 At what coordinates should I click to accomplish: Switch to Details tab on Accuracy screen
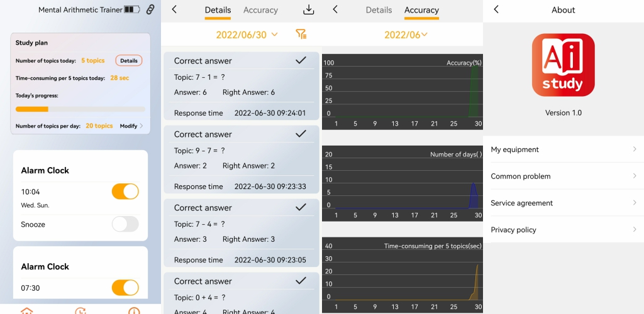pyautogui.click(x=379, y=10)
